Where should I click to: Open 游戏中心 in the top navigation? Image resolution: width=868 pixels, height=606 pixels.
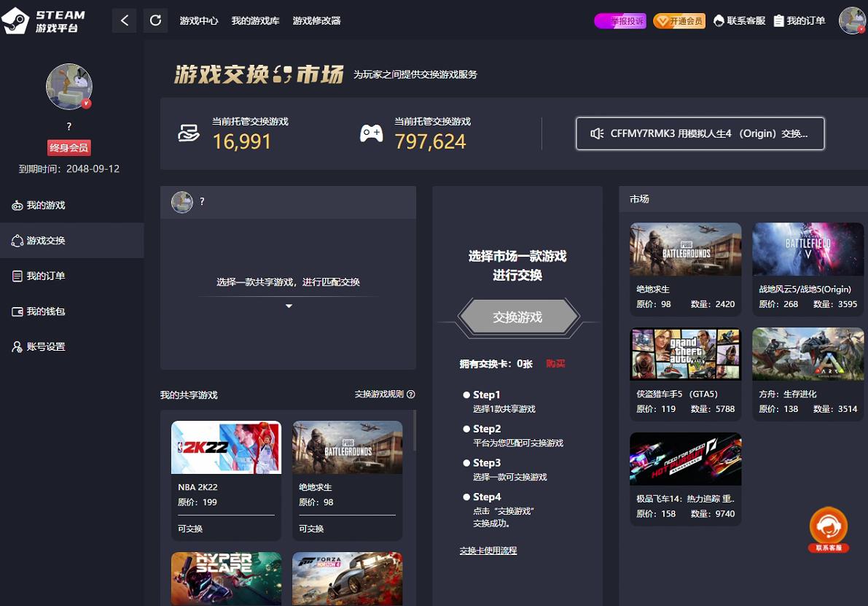[199, 20]
